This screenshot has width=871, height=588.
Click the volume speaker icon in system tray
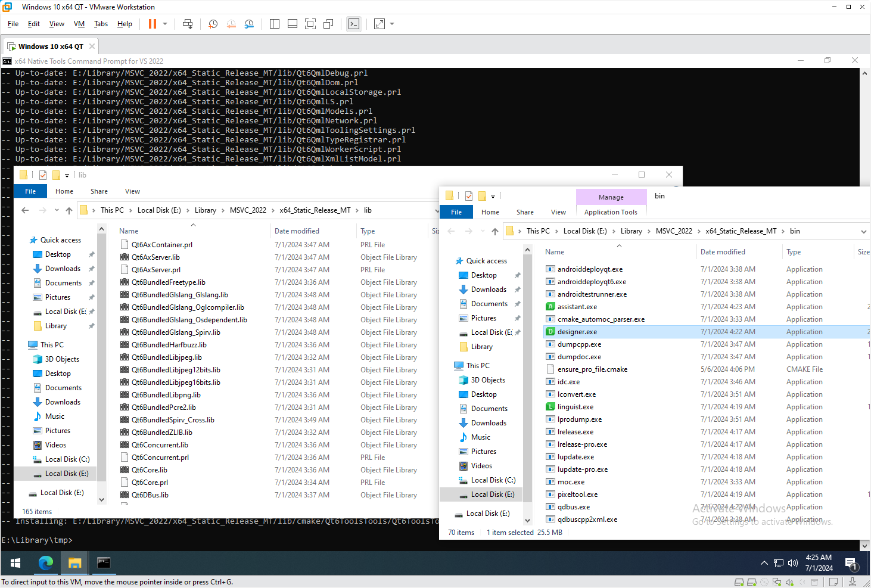pos(793,563)
